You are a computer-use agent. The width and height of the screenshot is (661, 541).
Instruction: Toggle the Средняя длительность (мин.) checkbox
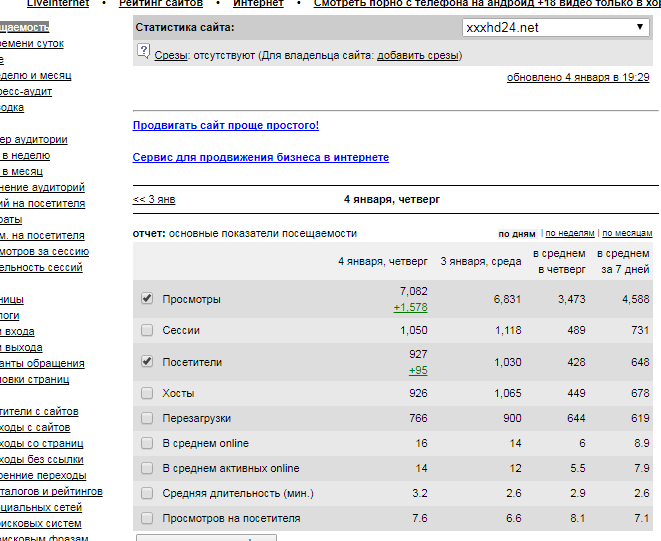[147, 493]
